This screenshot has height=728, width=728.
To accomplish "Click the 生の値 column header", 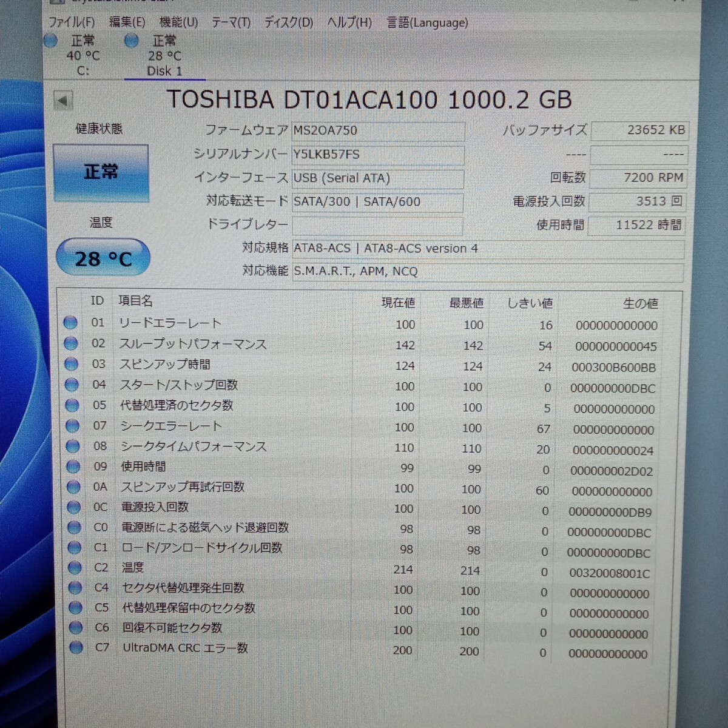I will click(640, 303).
